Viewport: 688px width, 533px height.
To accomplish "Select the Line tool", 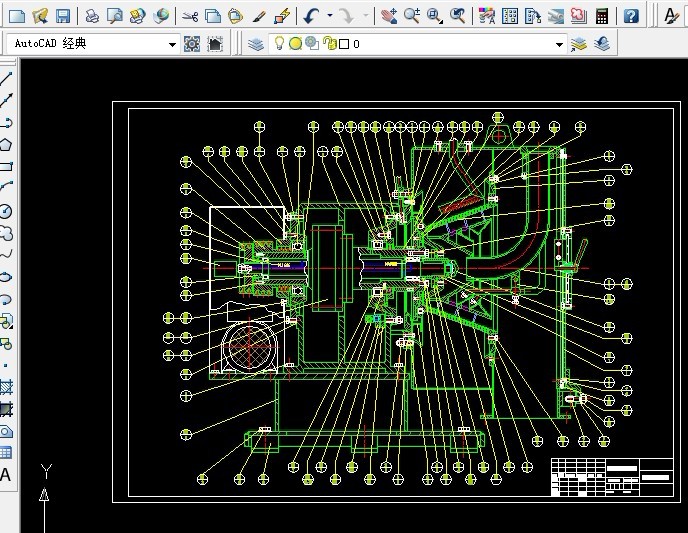I will coord(6,79).
